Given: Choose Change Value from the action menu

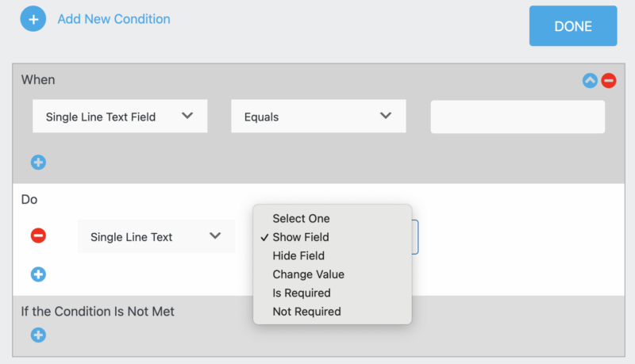Looking at the screenshot, I should click(x=333, y=274).
